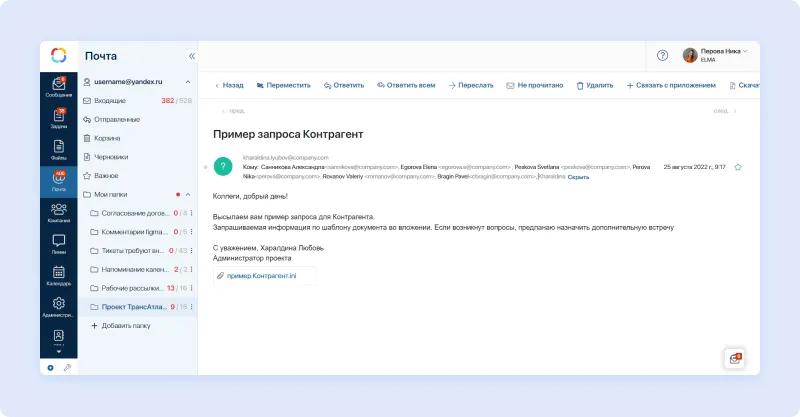Image resolution: width=800 pixels, height=417 pixels.
Task: Click the blue plus icon at sidebar bottom
Action: [51, 367]
